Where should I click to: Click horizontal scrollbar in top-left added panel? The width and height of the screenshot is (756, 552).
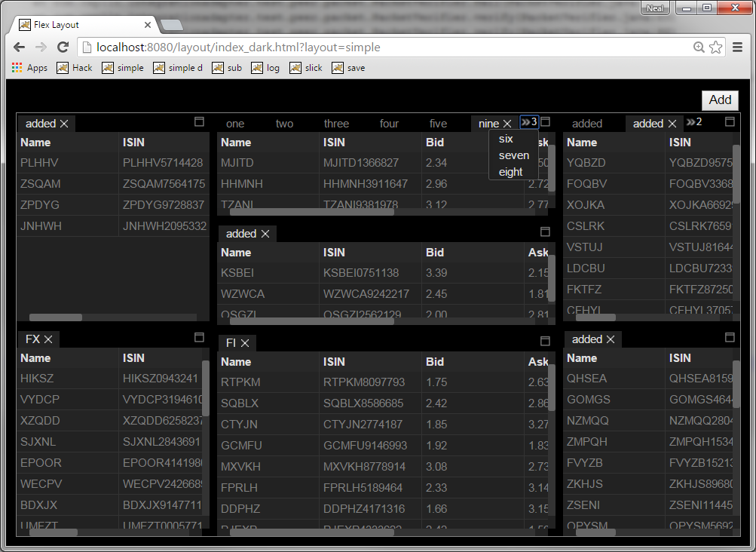pyautogui.click(x=56, y=317)
